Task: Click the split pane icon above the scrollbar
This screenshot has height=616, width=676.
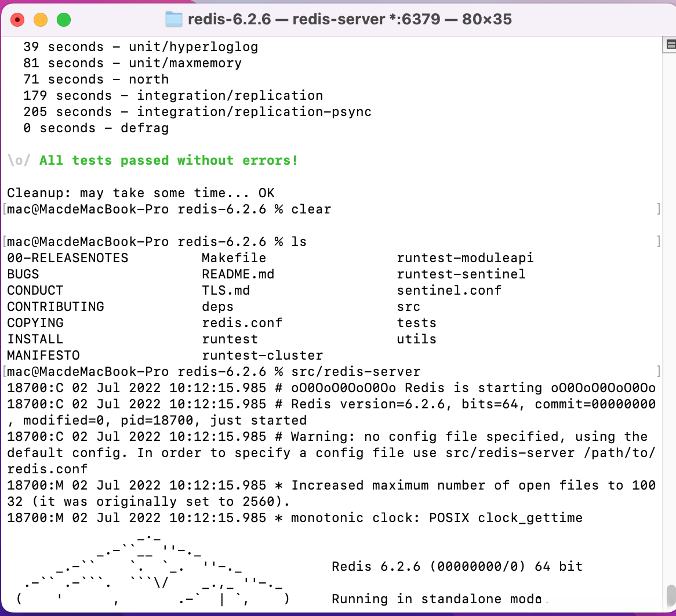Action: click(x=670, y=45)
